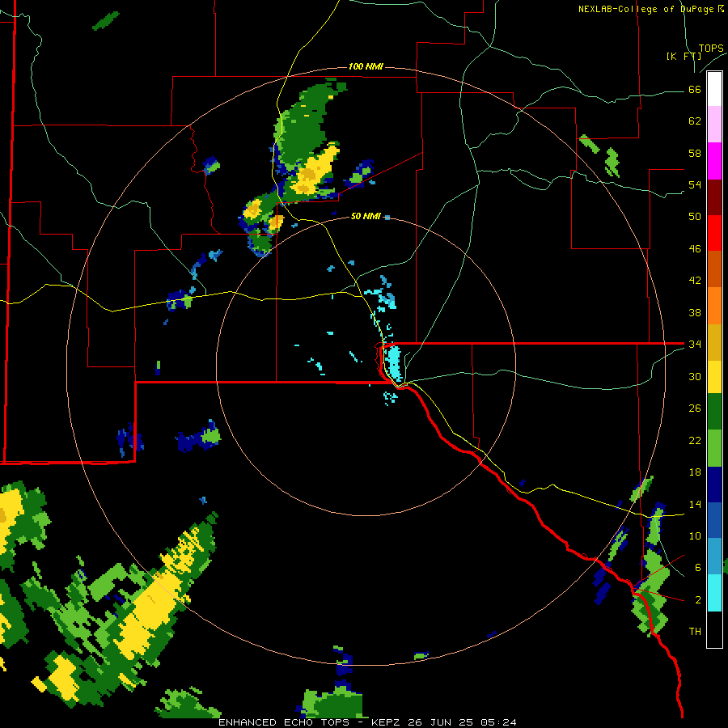Select the light pink legend swatch

pyautogui.click(x=714, y=124)
